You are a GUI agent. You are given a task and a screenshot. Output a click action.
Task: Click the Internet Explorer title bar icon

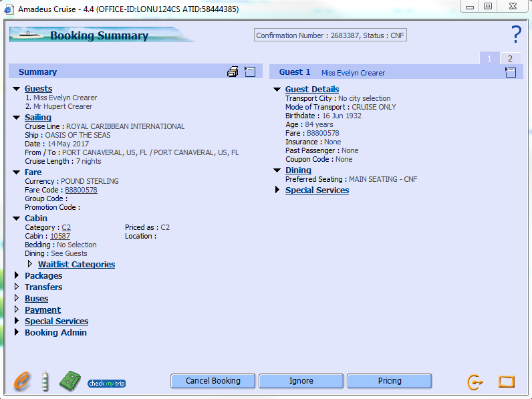pyautogui.click(x=9, y=9)
